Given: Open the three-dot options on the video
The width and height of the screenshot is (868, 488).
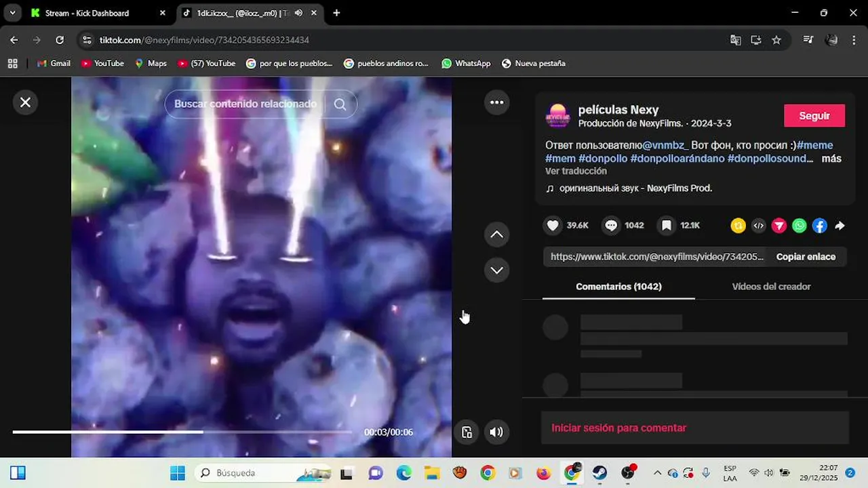Looking at the screenshot, I should point(497,102).
